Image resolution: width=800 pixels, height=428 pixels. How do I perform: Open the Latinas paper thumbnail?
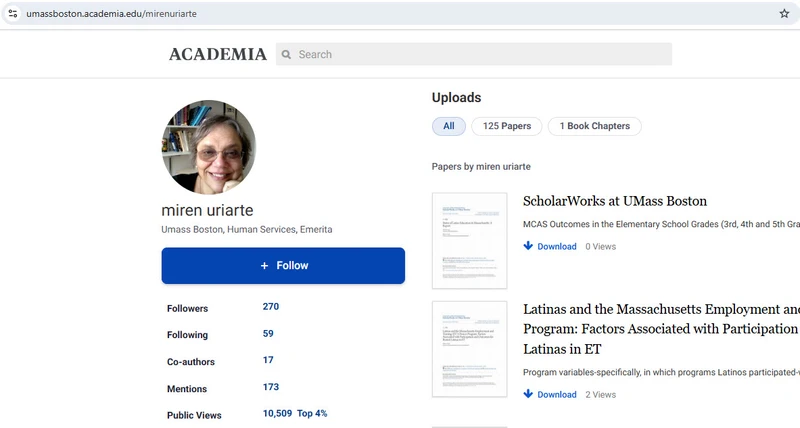click(x=469, y=349)
